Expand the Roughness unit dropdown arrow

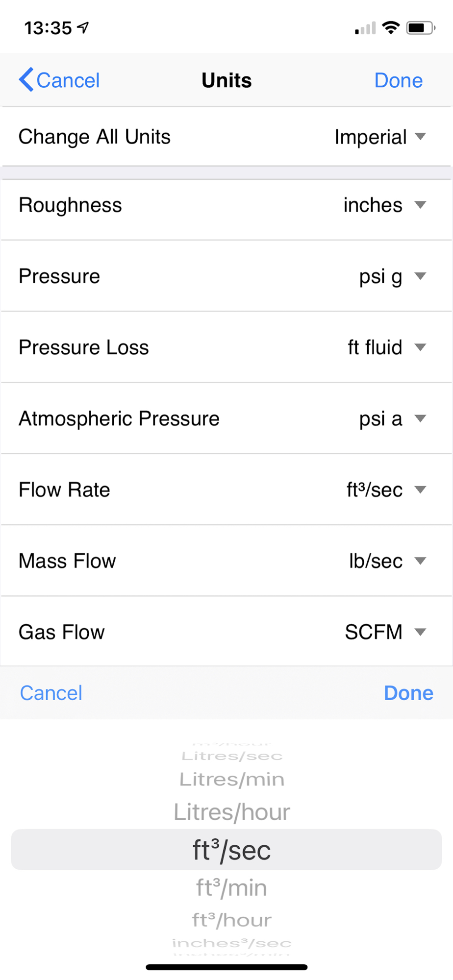(420, 205)
